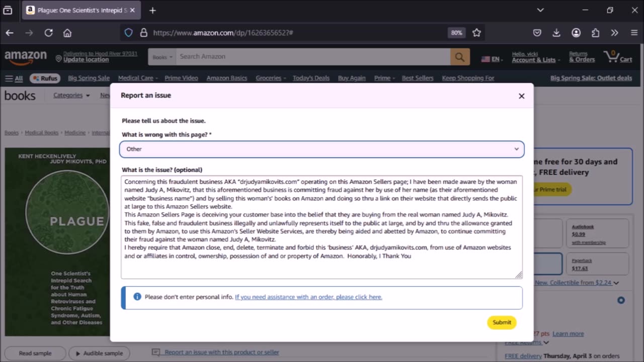The height and width of the screenshot is (362, 644).
Task: Open the All departments hamburger menu
Action: (14, 78)
